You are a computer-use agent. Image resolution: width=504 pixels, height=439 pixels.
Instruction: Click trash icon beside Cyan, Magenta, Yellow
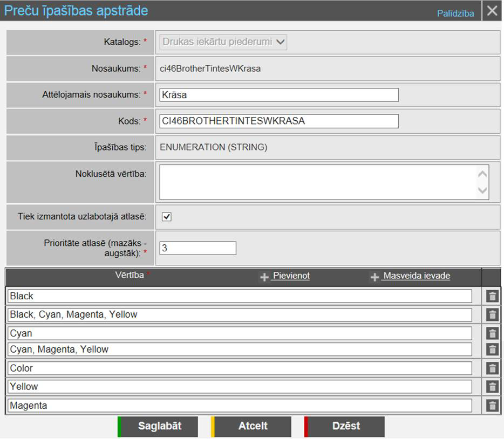[492, 349]
